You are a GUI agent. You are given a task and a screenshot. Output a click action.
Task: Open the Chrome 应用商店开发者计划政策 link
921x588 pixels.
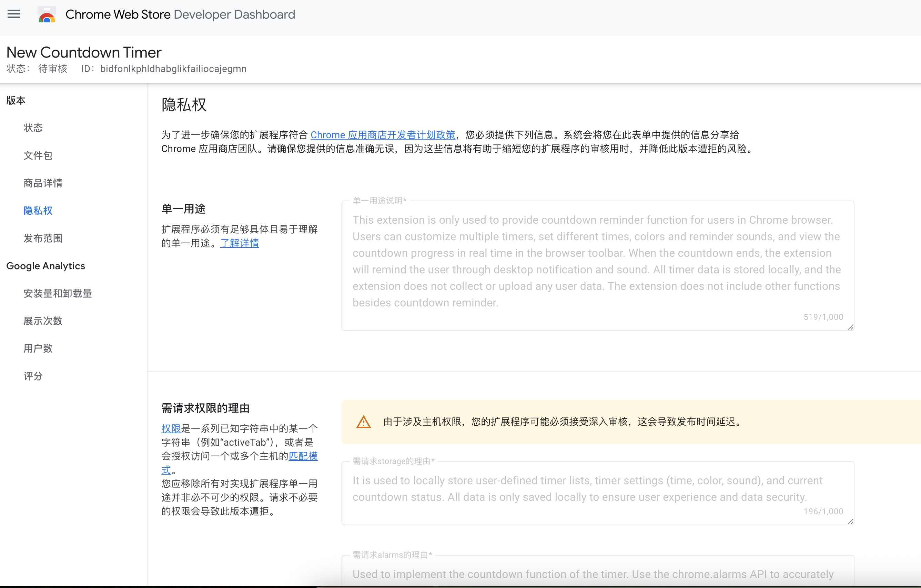click(383, 135)
